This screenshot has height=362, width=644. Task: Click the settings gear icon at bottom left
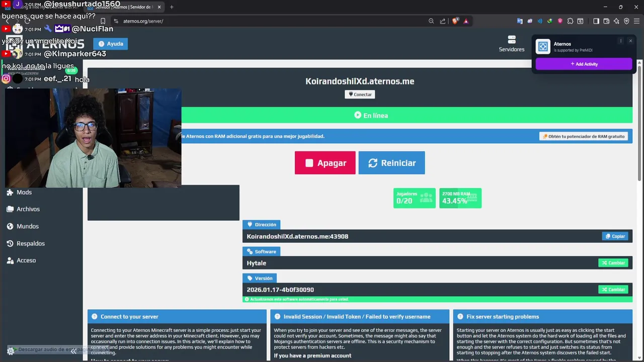[11, 351]
